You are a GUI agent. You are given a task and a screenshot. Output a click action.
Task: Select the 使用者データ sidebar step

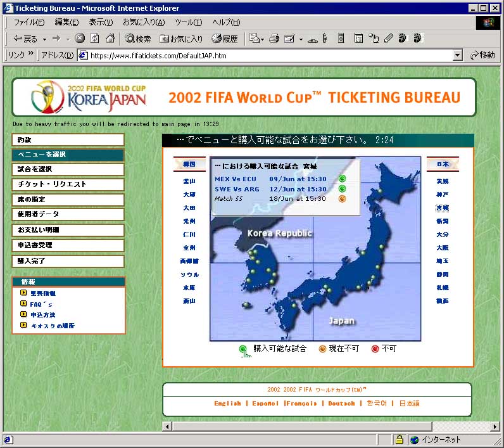coord(68,214)
